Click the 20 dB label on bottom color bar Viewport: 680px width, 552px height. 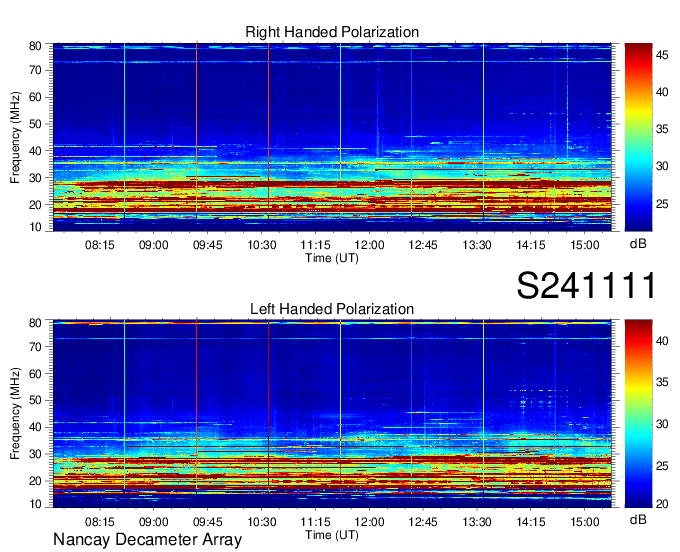(662, 503)
